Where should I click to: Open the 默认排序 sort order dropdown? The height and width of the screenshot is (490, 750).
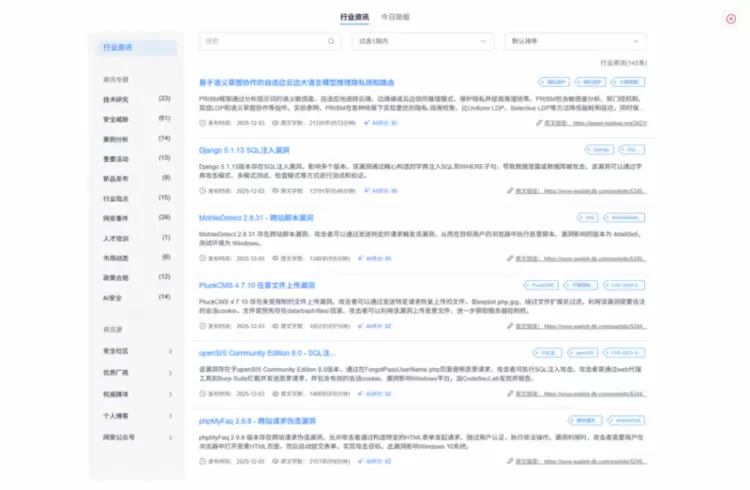point(576,42)
